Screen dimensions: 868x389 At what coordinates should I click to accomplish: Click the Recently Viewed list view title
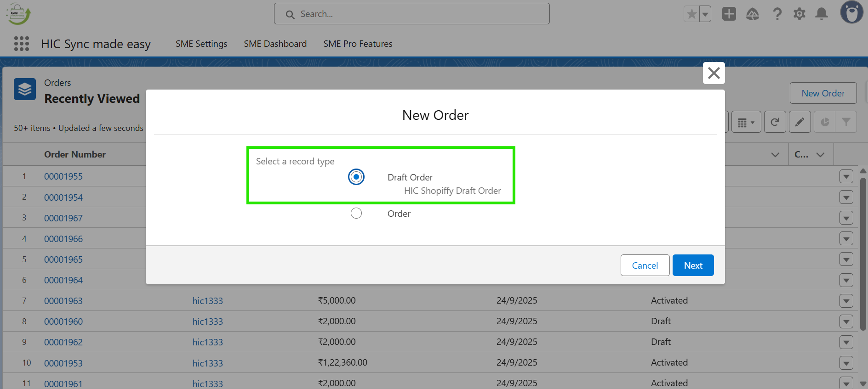coord(92,99)
